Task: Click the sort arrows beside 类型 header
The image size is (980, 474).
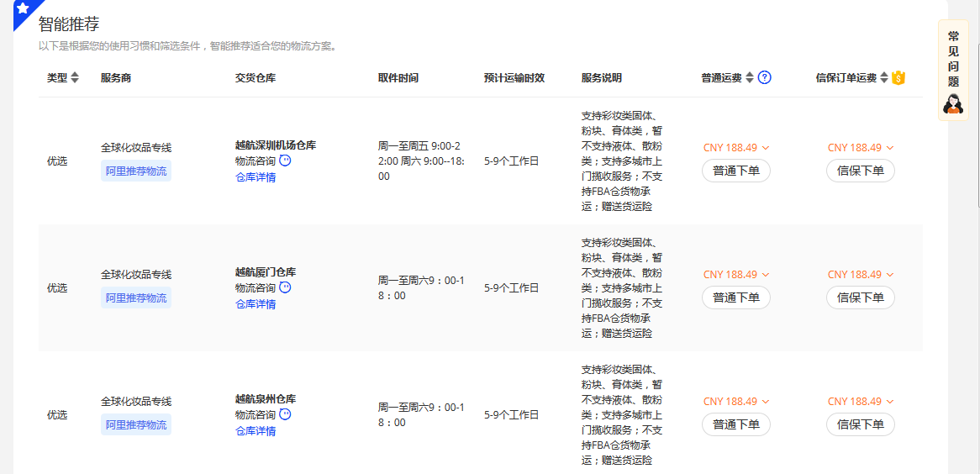Action: click(x=75, y=77)
